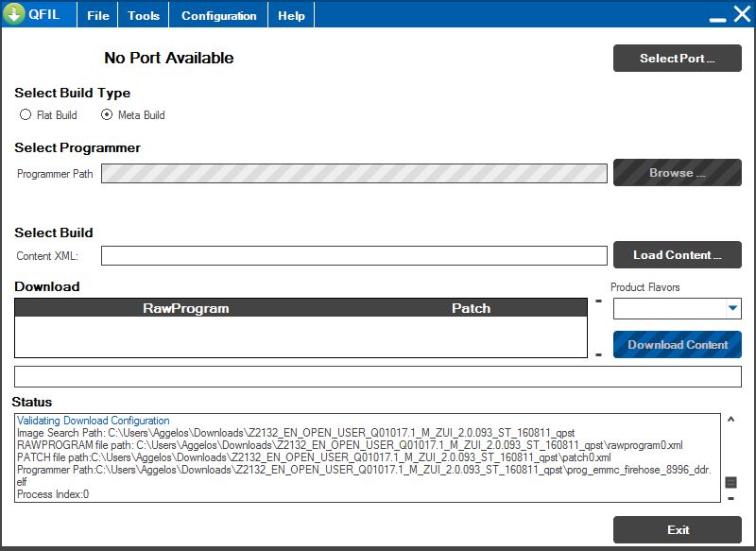Click the Download Content button

[x=677, y=345]
